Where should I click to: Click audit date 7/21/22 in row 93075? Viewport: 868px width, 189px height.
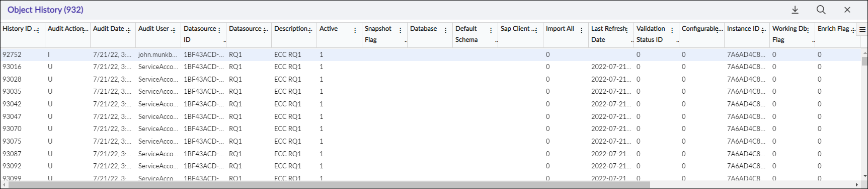[112, 141]
